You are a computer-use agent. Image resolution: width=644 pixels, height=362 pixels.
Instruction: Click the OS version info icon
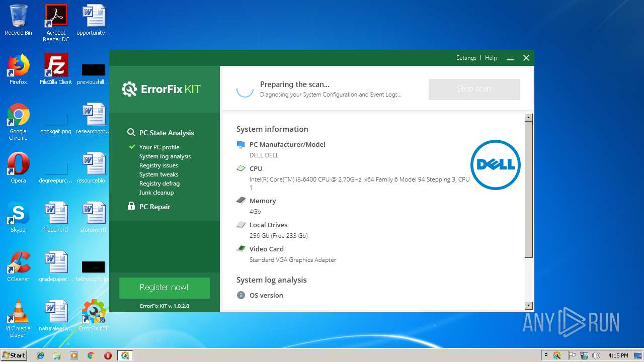click(241, 295)
